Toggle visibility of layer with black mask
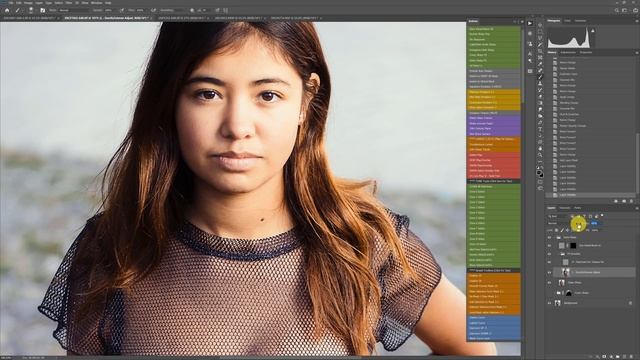Image resolution: width=640 pixels, height=360 pixels. tap(549, 245)
